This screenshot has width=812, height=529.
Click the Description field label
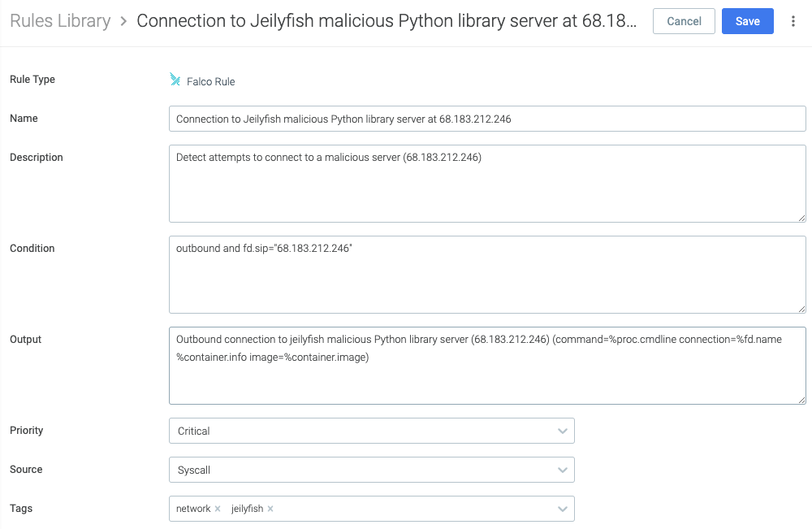(x=37, y=158)
